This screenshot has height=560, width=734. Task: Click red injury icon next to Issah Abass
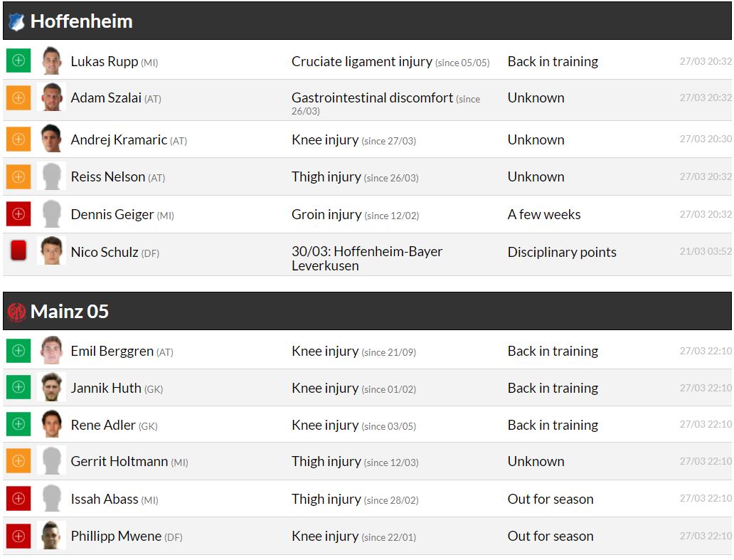[18, 499]
